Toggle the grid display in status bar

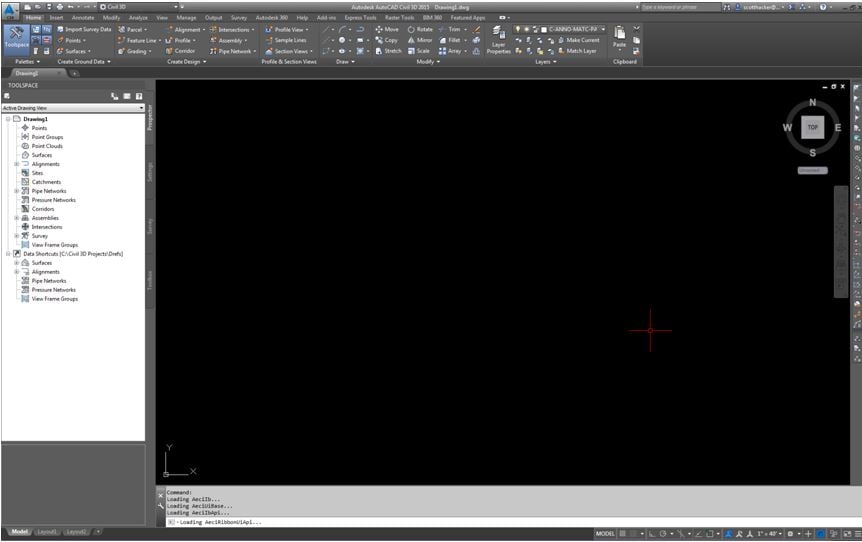[x=622, y=534]
